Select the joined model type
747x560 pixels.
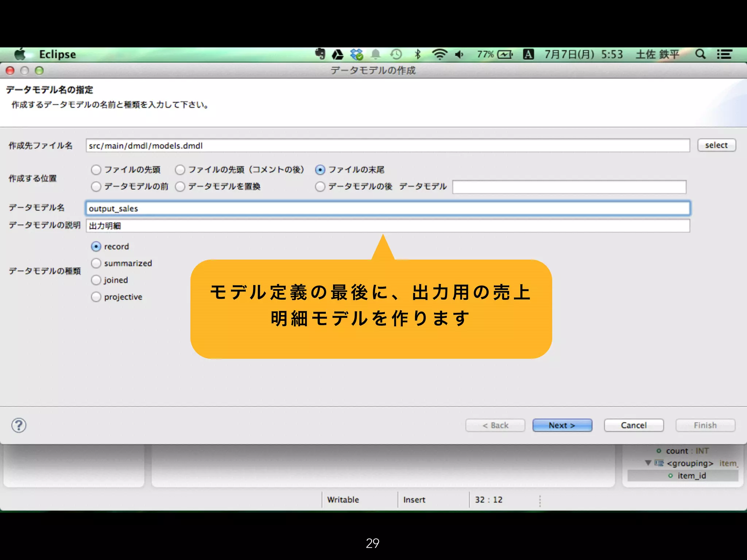tap(96, 280)
